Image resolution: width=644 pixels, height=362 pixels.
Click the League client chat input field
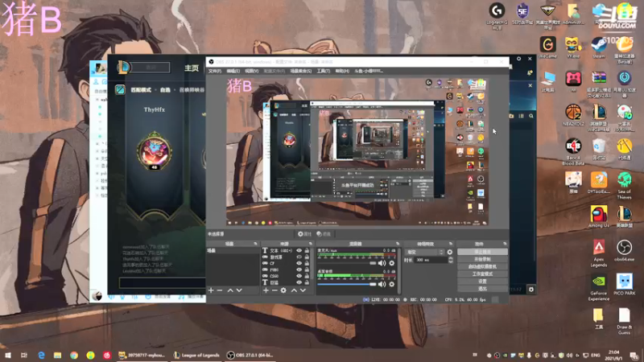pyautogui.click(x=163, y=282)
